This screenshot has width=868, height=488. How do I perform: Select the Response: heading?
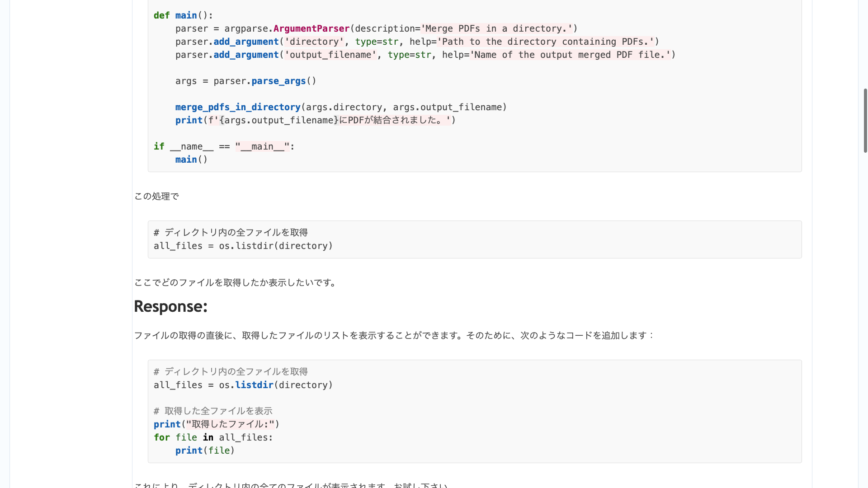pyautogui.click(x=170, y=306)
